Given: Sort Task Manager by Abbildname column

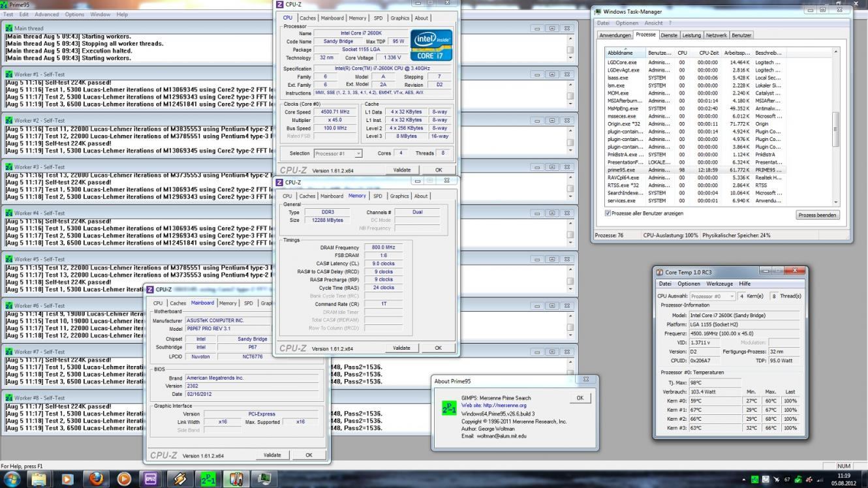Looking at the screenshot, I should pos(625,52).
